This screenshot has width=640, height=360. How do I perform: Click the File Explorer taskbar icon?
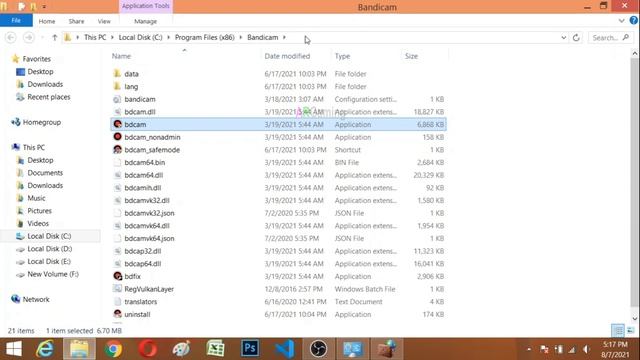pyautogui.click(x=79, y=349)
